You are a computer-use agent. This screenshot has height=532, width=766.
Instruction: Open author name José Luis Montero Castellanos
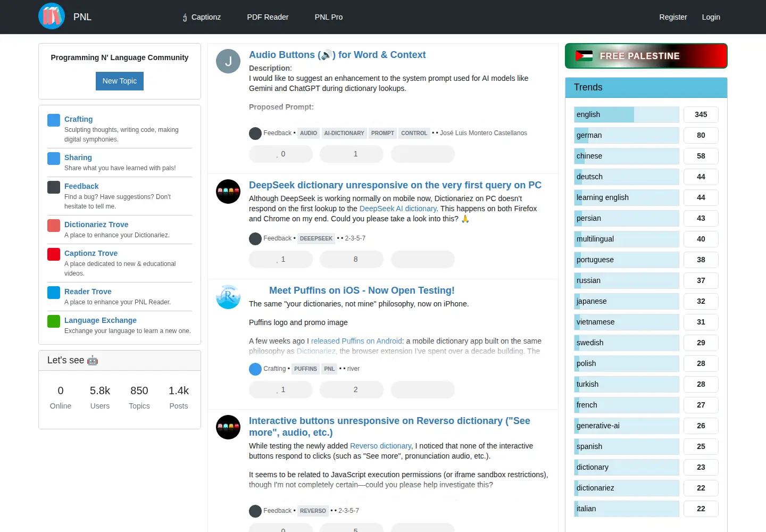coord(484,133)
